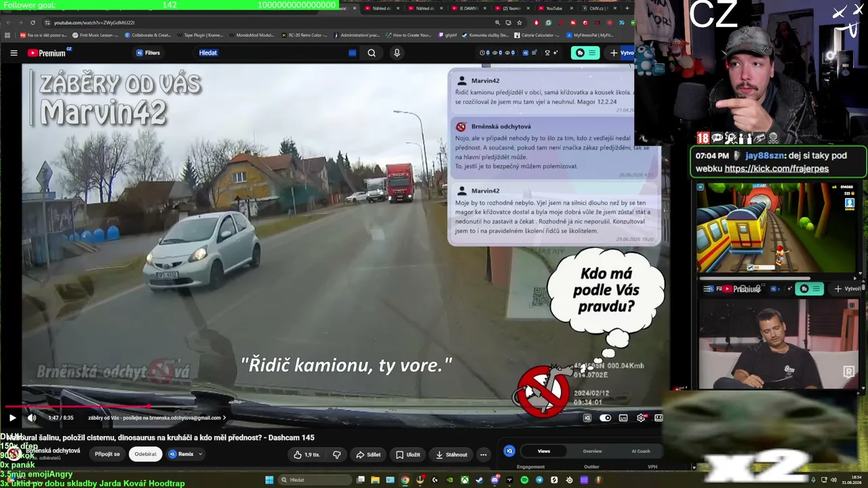Open the player settings gear
Screen dimensions: 868x488
(x=641, y=418)
